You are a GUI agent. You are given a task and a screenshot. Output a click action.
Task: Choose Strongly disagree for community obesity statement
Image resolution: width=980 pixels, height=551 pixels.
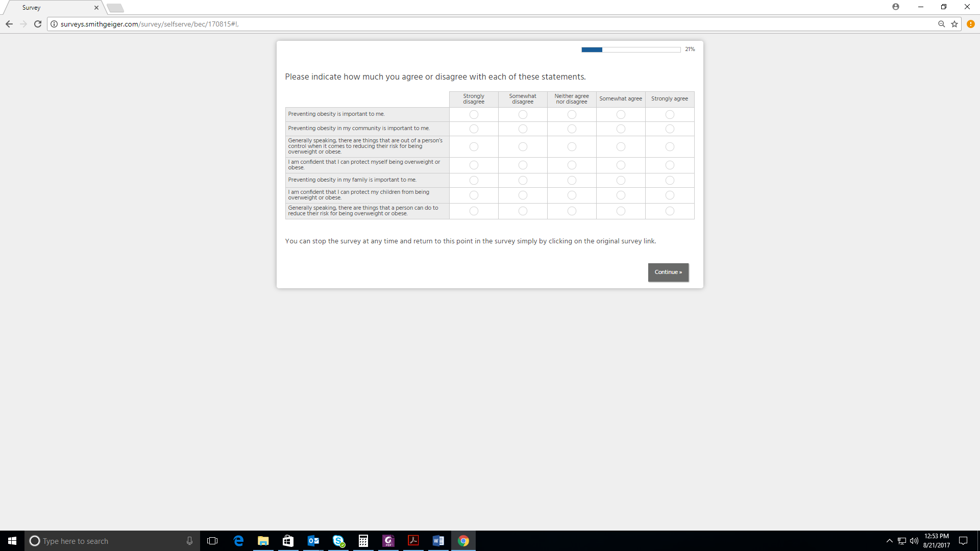(474, 129)
